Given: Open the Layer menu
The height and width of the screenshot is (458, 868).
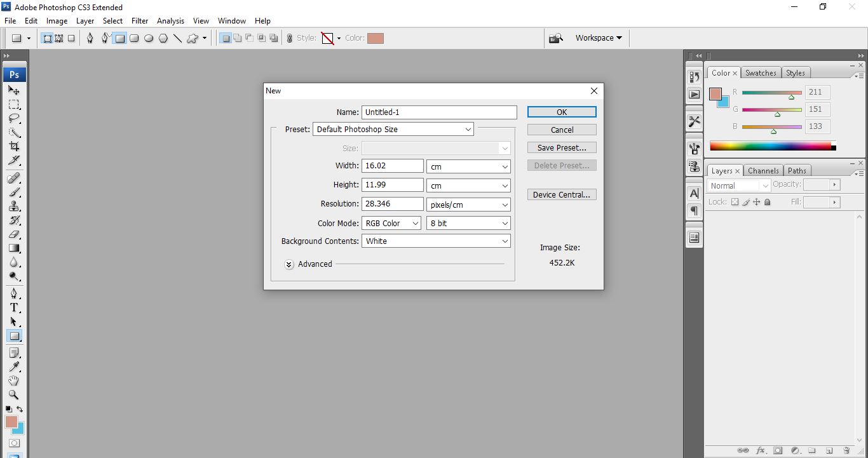Looking at the screenshot, I should coord(85,21).
